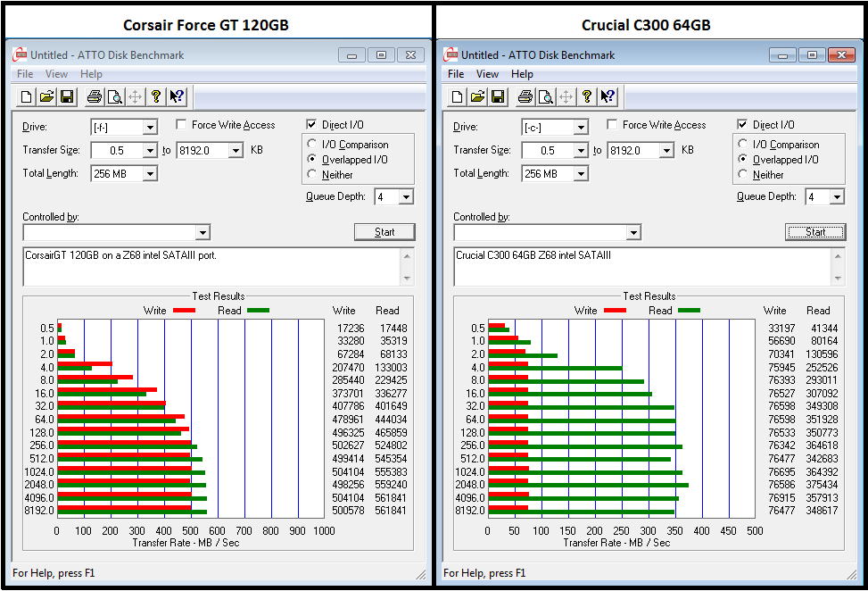Click New icon in Crucial C300 window
Screen dimensions: 868x591
[x=457, y=97]
